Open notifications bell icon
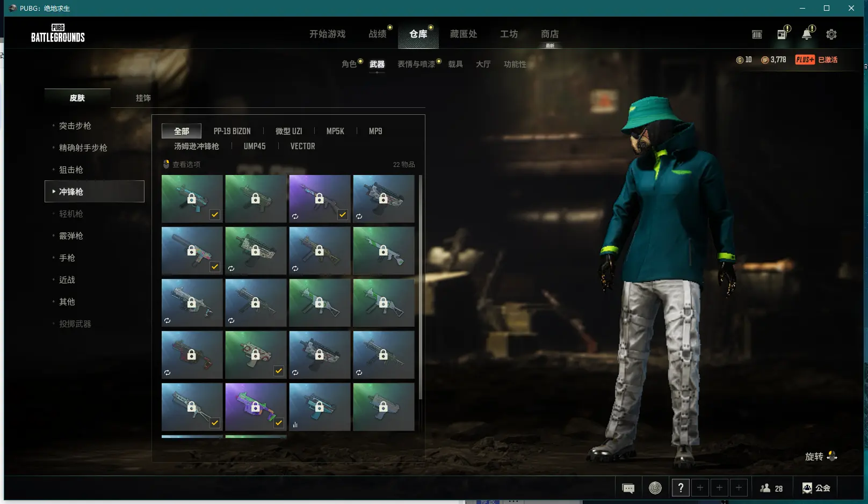 tap(806, 34)
